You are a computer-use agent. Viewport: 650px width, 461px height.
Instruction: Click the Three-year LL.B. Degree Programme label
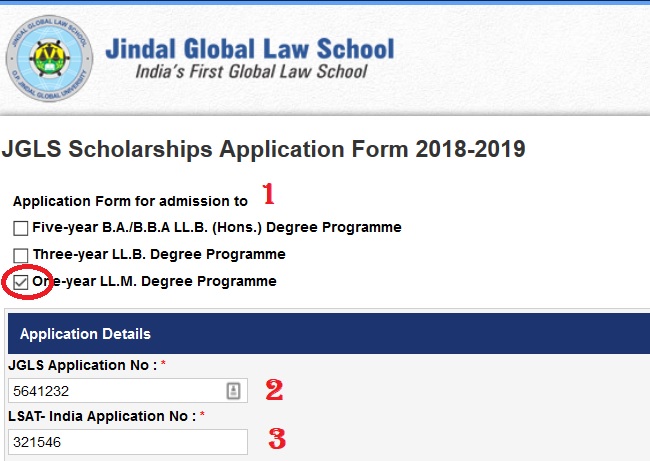[x=159, y=254]
